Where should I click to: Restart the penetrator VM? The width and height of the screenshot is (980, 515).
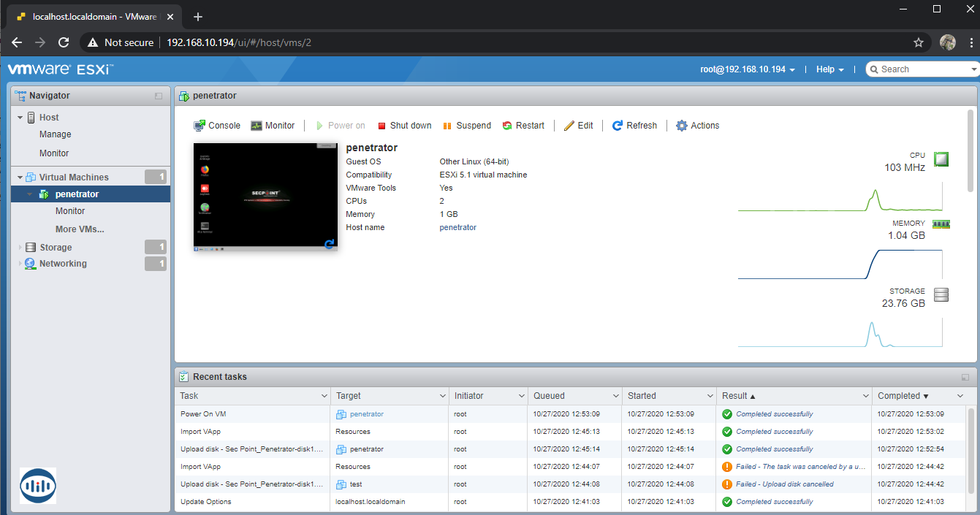pyautogui.click(x=523, y=126)
